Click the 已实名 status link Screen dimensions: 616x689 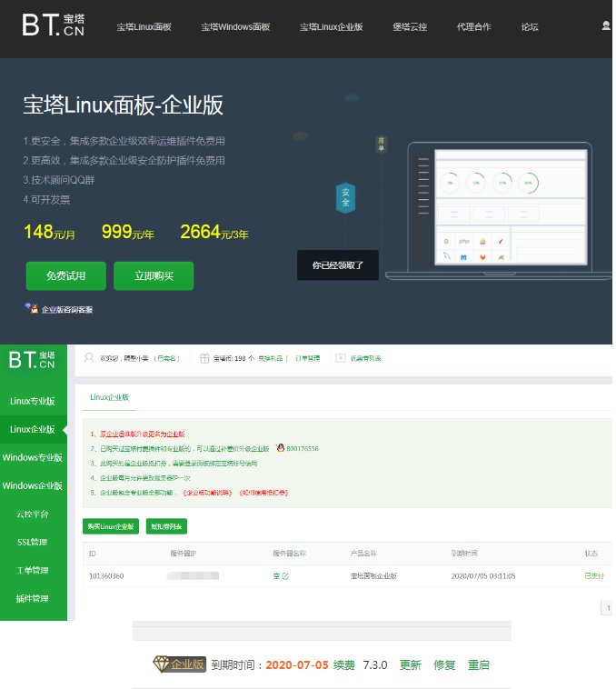(x=166, y=358)
